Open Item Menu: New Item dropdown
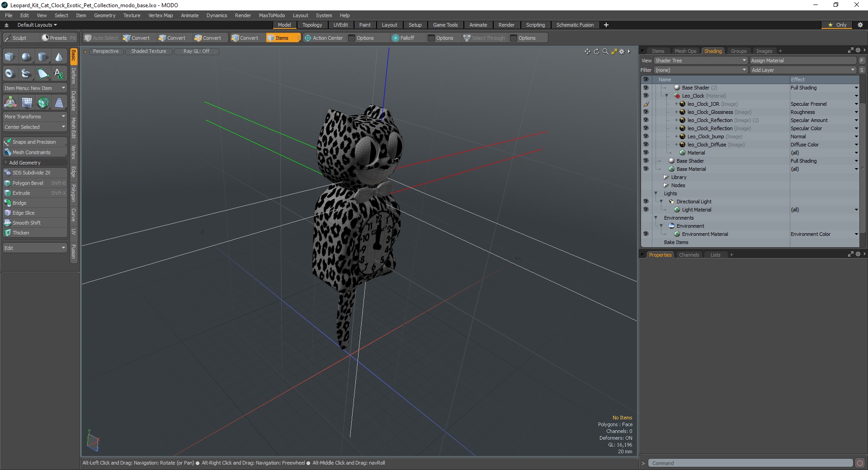The width and height of the screenshot is (868, 470). pos(35,88)
